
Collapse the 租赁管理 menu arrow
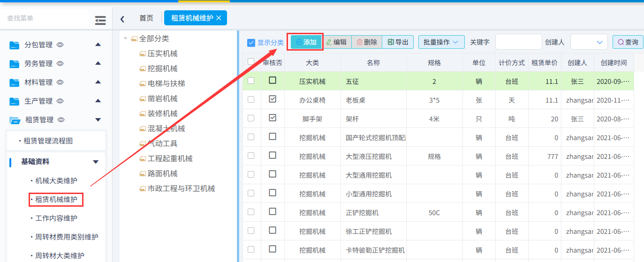pyautogui.click(x=98, y=120)
